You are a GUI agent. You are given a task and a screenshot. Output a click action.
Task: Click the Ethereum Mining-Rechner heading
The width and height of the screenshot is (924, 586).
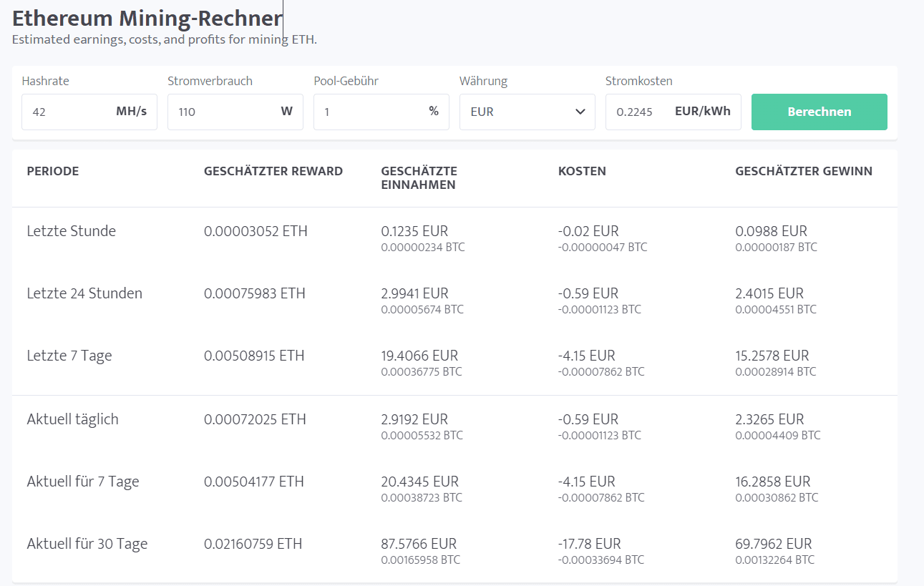point(147,18)
